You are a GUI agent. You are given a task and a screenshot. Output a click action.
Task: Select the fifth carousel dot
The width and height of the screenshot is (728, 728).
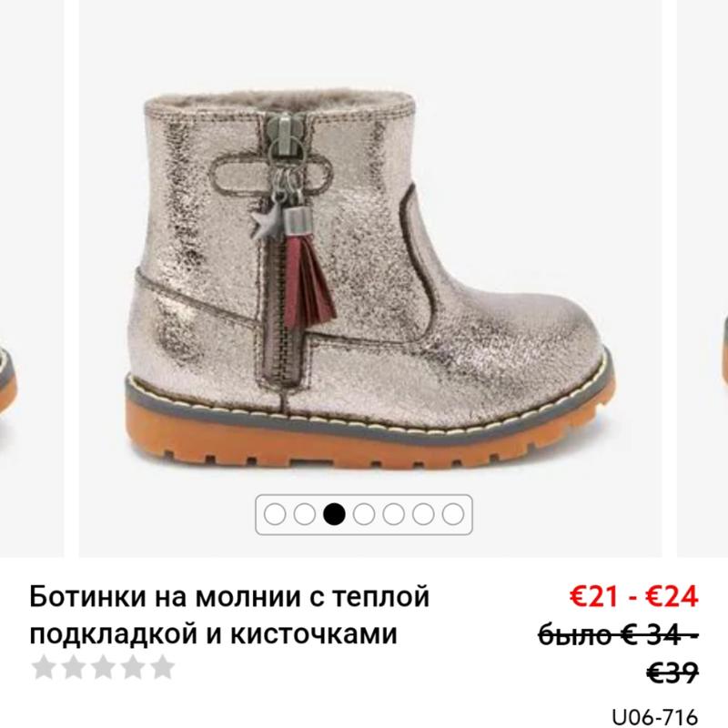tap(394, 514)
